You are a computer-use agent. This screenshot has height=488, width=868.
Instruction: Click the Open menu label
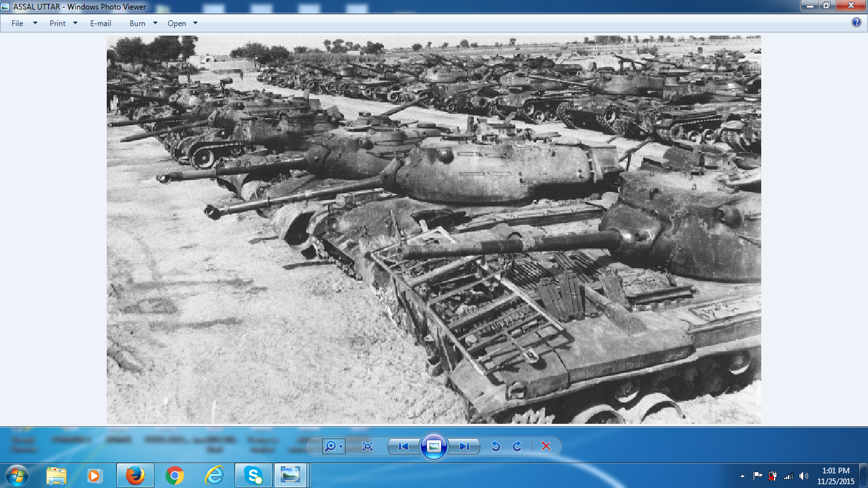tap(177, 24)
